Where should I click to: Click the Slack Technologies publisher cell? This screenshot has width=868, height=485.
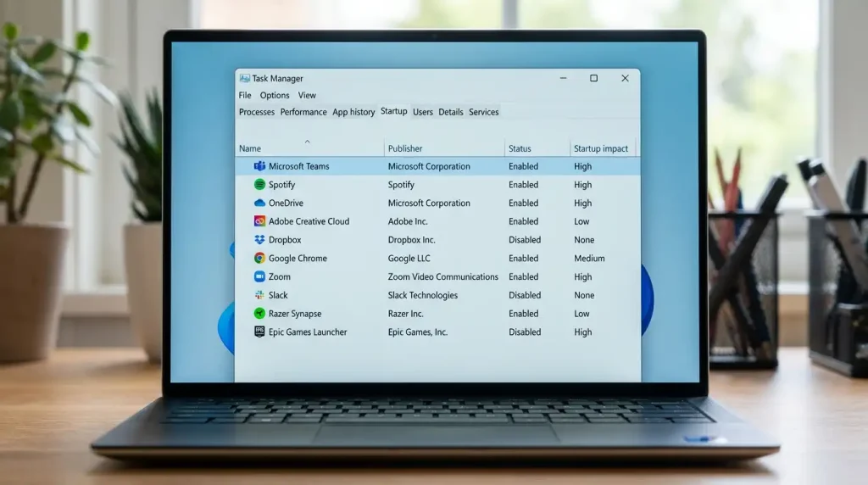pyautogui.click(x=423, y=295)
